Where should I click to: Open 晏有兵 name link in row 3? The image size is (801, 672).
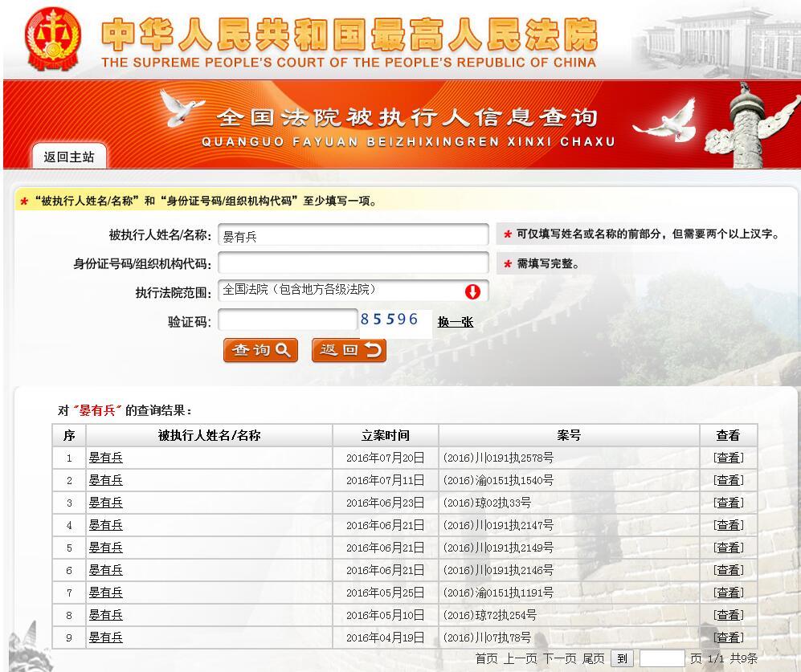106,503
